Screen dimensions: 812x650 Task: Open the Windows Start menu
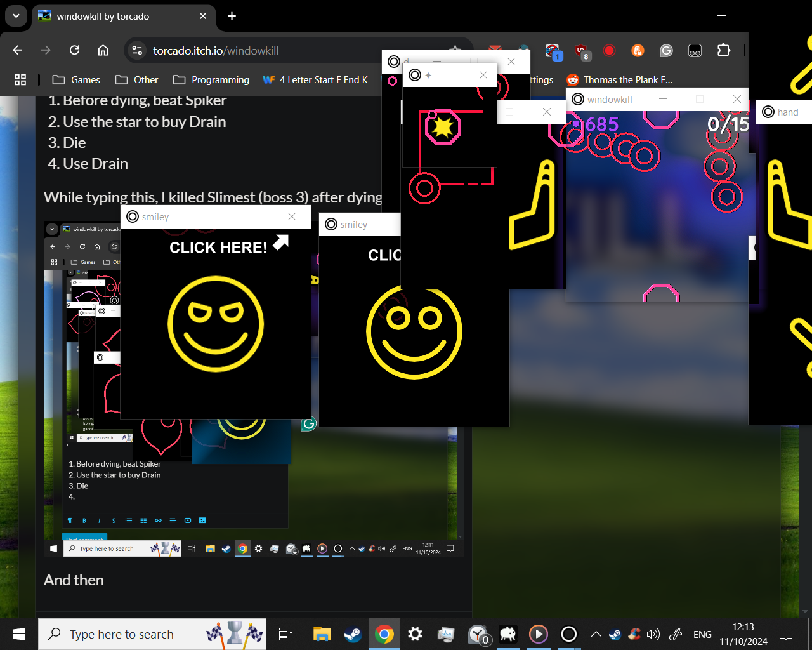tap(19, 634)
